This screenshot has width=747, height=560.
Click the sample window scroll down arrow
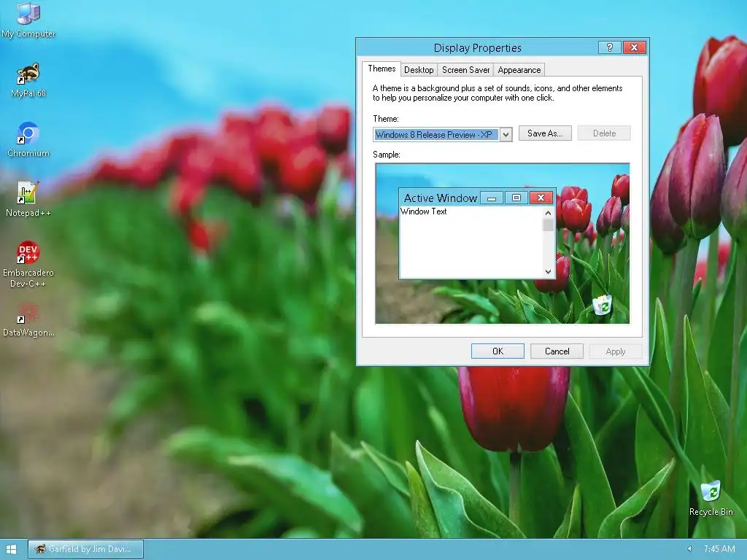pos(549,272)
